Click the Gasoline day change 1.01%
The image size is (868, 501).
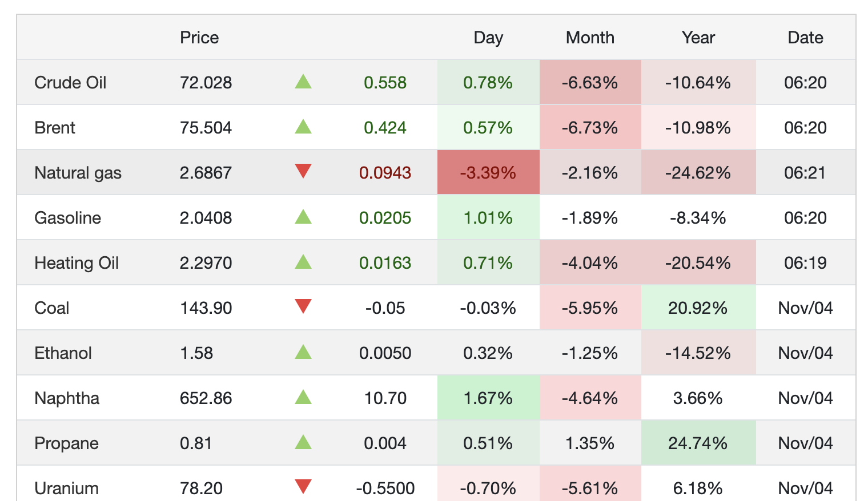point(488,218)
